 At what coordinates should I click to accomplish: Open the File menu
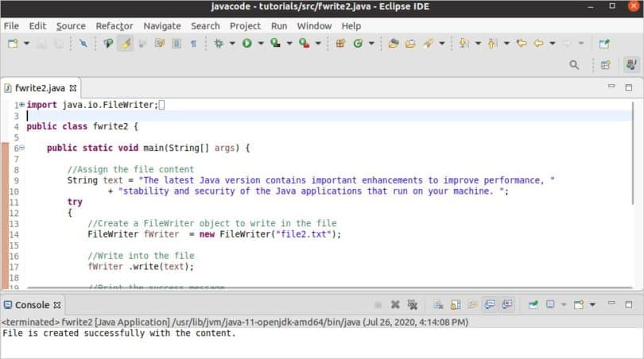[11, 26]
